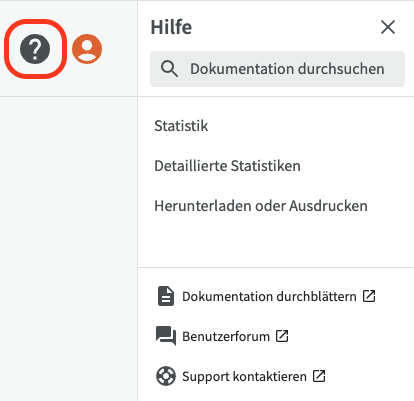Click the question mark help icon
The height and width of the screenshot is (401, 414).
point(35,49)
